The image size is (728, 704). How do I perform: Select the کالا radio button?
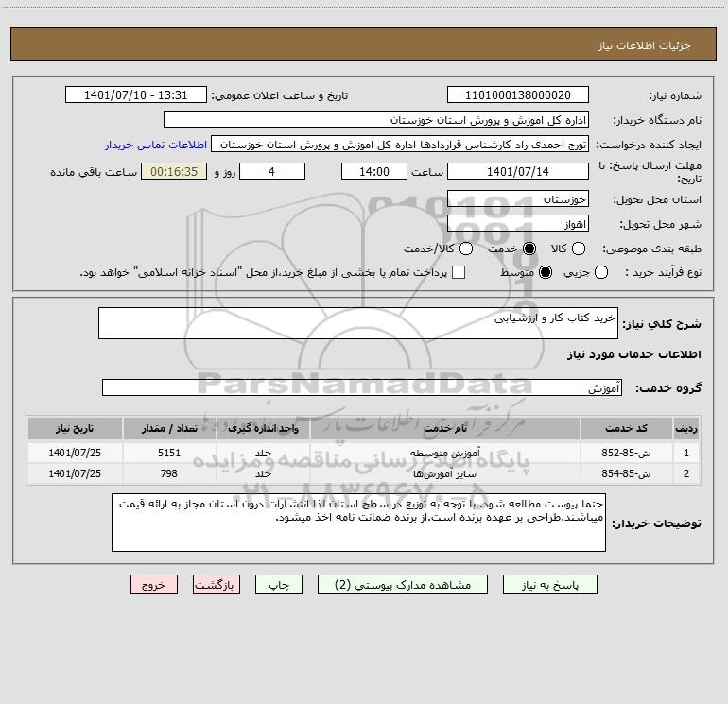coord(578,249)
